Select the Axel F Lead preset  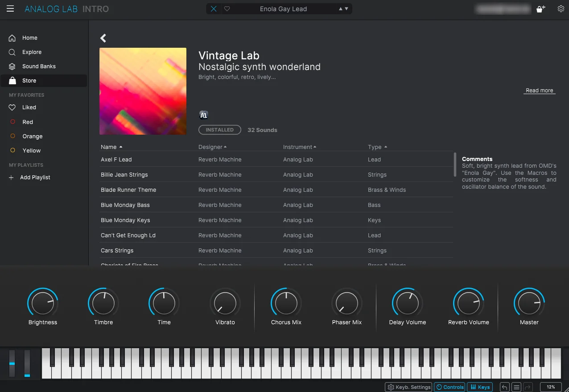coord(276,160)
